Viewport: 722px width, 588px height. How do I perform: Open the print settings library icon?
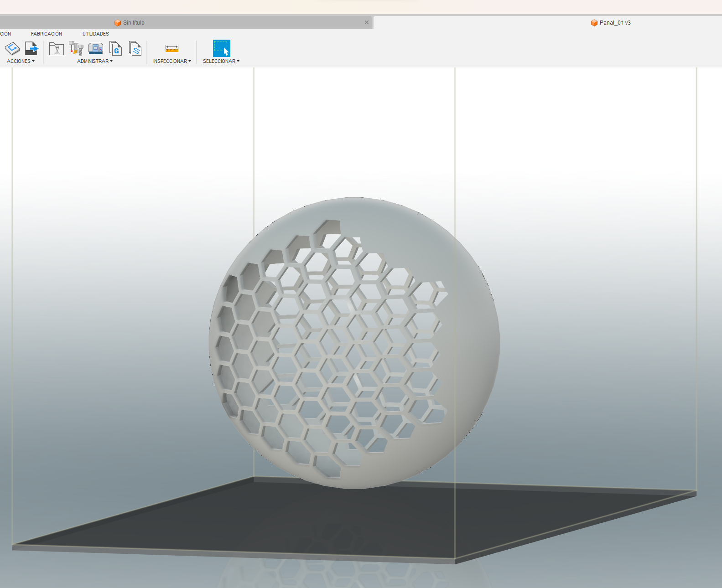pyautogui.click(x=57, y=49)
